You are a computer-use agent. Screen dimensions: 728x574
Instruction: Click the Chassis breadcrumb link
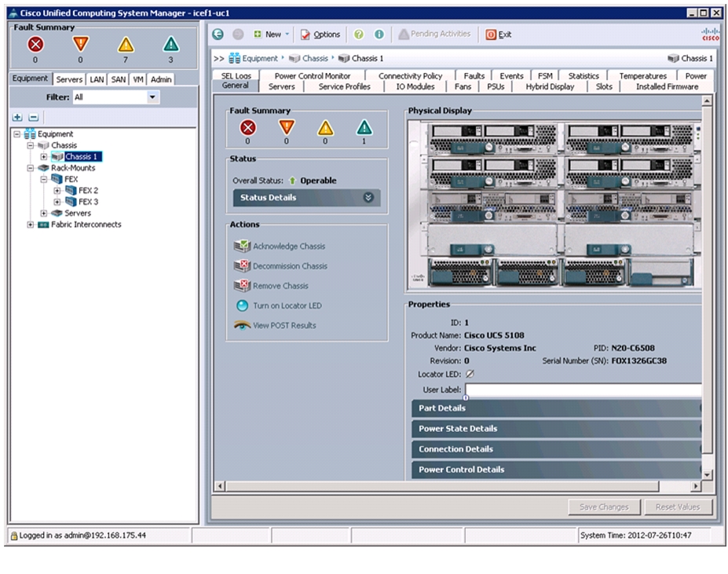tap(315, 59)
